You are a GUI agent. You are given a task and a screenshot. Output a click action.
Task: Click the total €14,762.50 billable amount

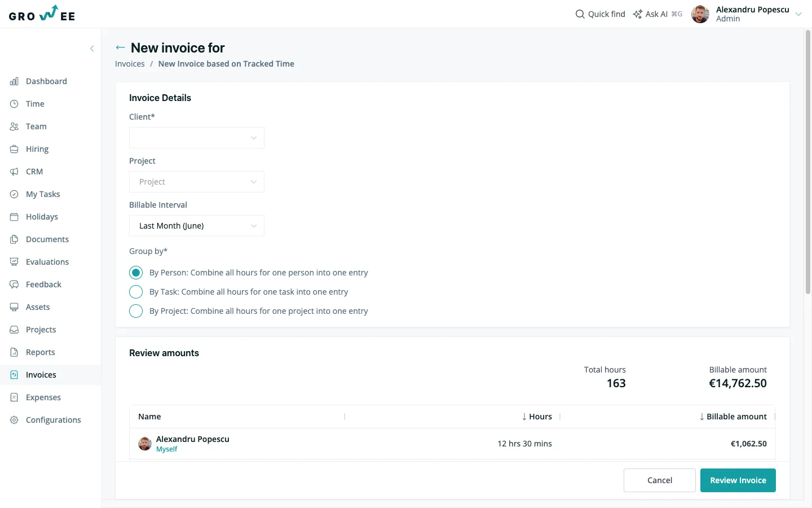pos(738,383)
